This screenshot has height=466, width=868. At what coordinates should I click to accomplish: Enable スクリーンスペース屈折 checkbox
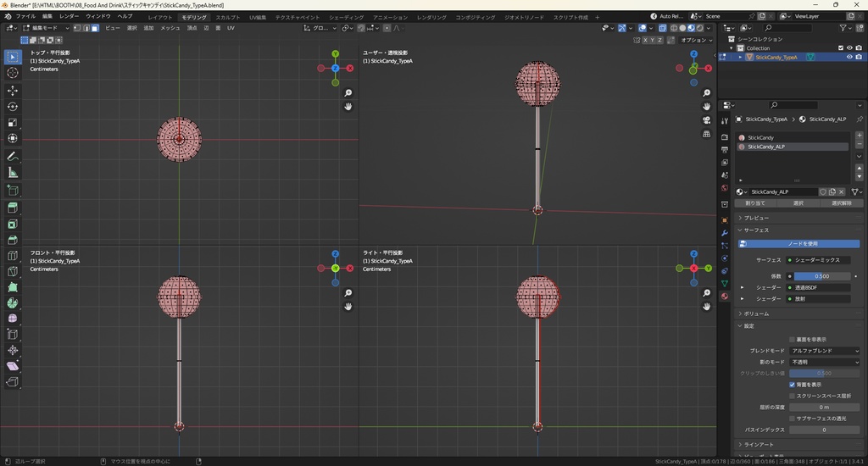pyautogui.click(x=792, y=396)
